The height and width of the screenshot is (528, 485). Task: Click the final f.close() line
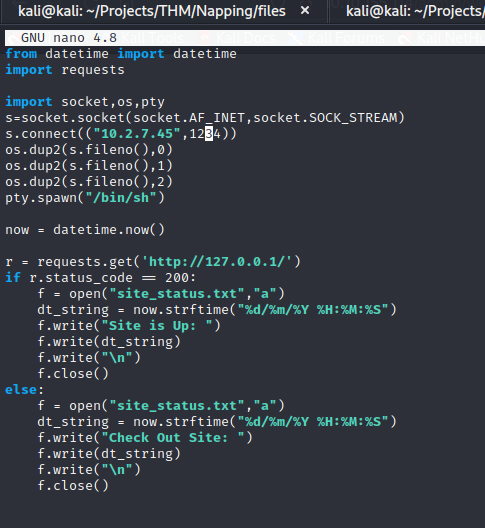(73, 486)
